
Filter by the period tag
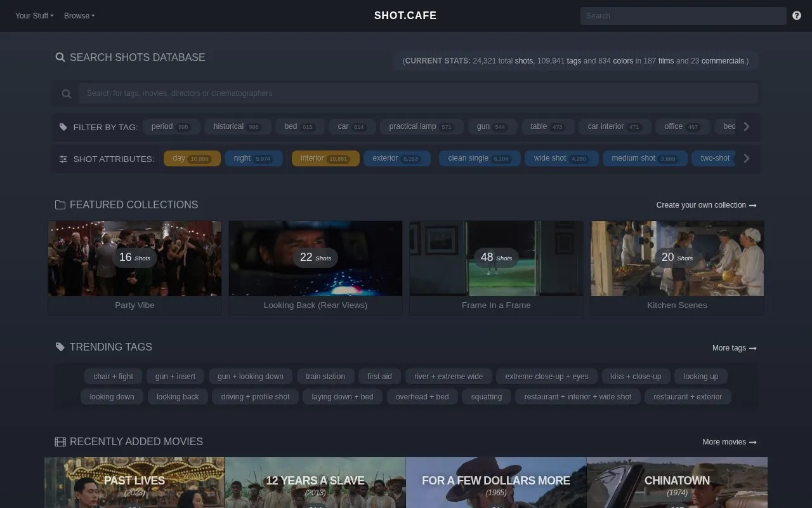pyautogui.click(x=171, y=126)
